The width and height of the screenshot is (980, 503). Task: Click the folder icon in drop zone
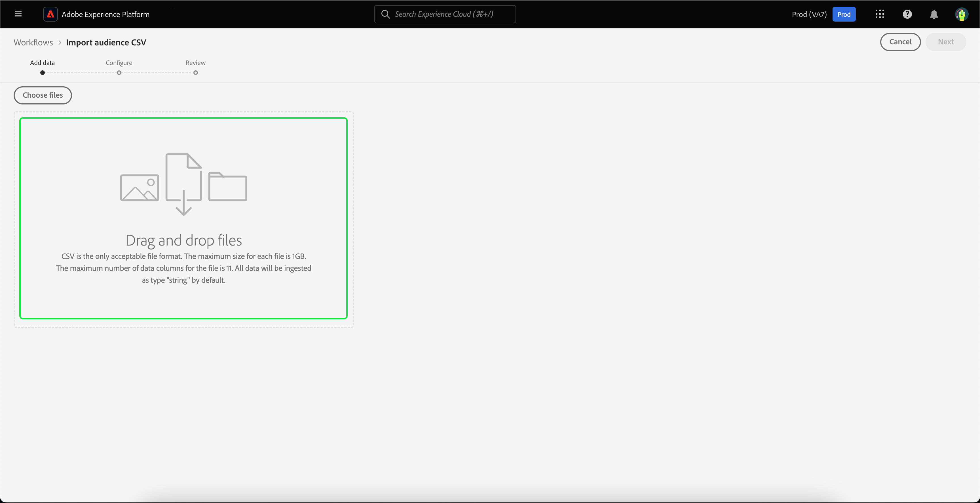point(227,186)
